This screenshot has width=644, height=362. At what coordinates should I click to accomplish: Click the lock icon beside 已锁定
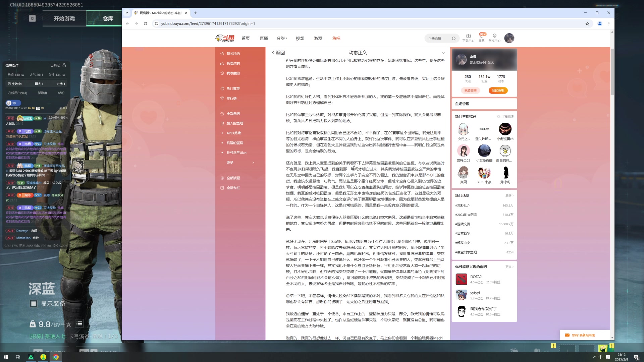pos(64,65)
